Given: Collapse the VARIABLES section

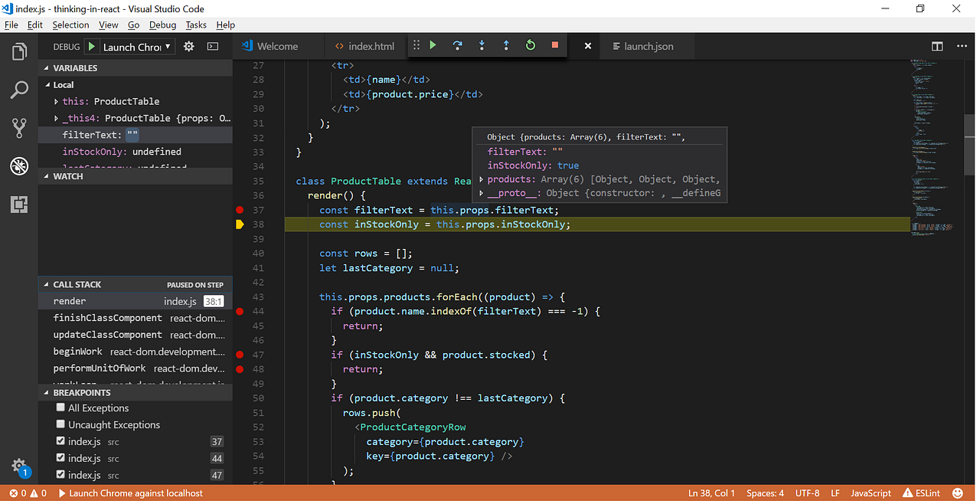Looking at the screenshot, I should [x=136, y=68].
